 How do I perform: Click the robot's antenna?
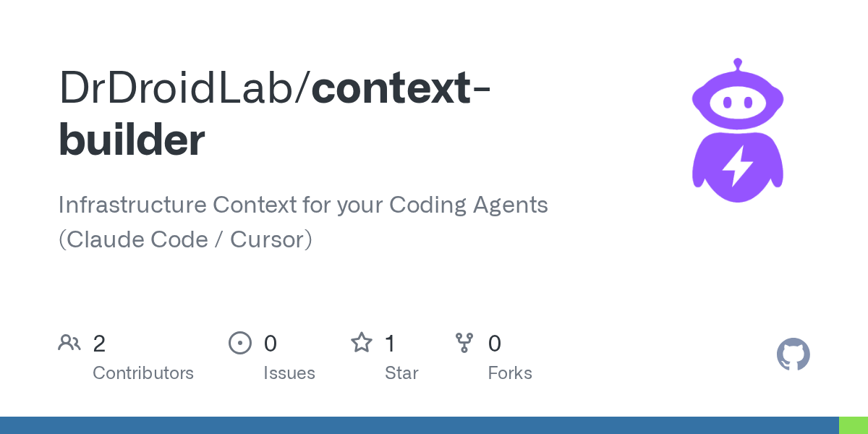click(x=738, y=66)
